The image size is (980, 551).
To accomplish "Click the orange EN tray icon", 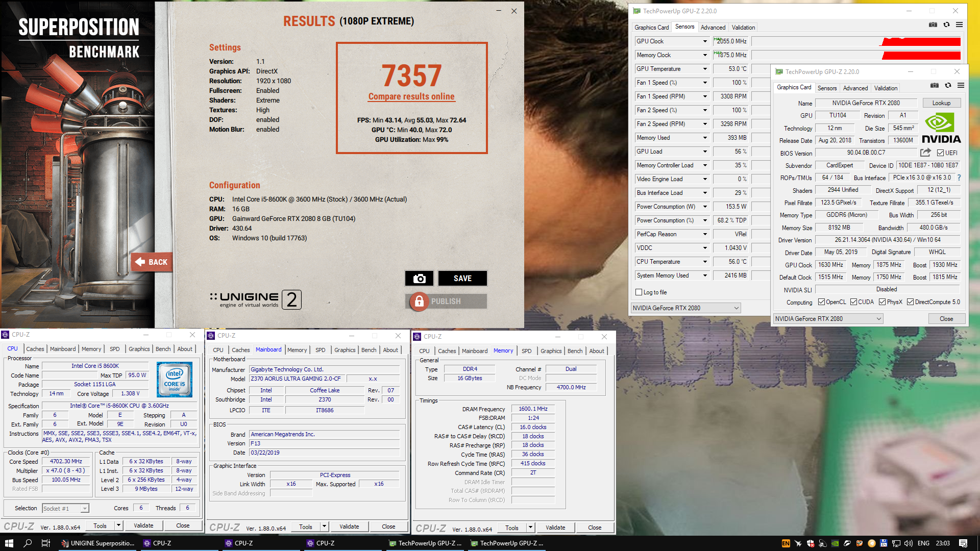I will tap(786, 543).
